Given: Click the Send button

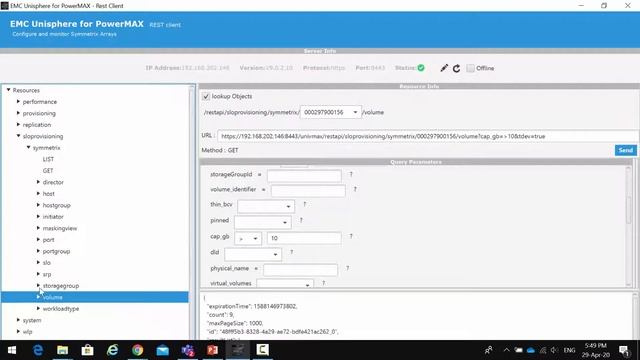Looking at the screenshot, I should [x=625, y=150].
